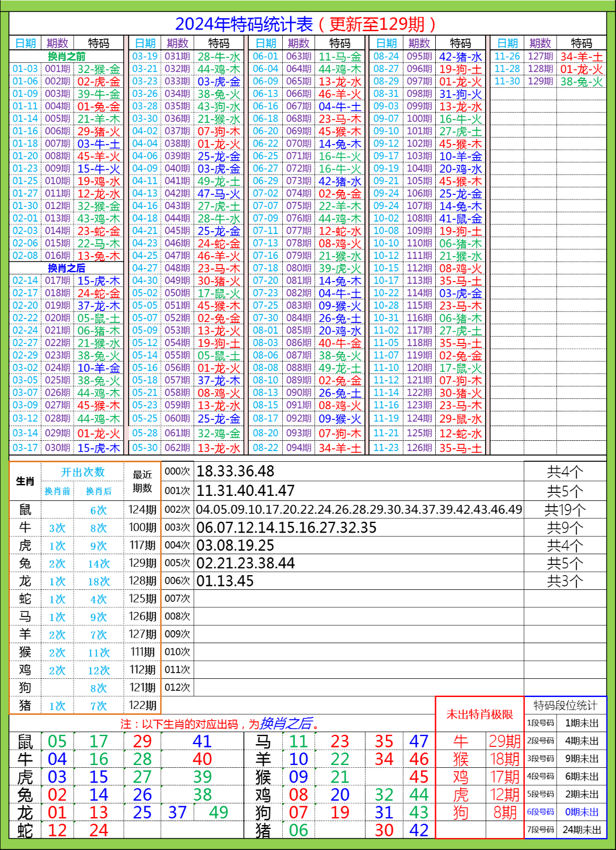
Task: Click the 开出次数 header
Action: click(83, 470)
